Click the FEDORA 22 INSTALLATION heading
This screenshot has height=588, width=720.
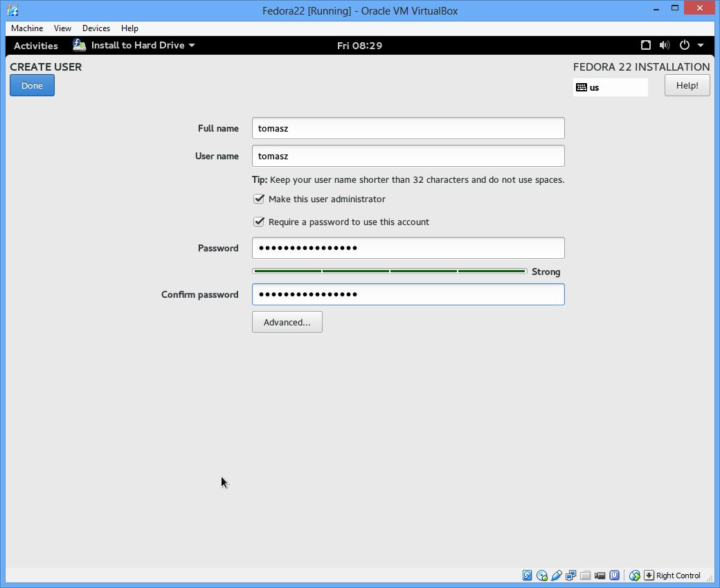point(641,66)
